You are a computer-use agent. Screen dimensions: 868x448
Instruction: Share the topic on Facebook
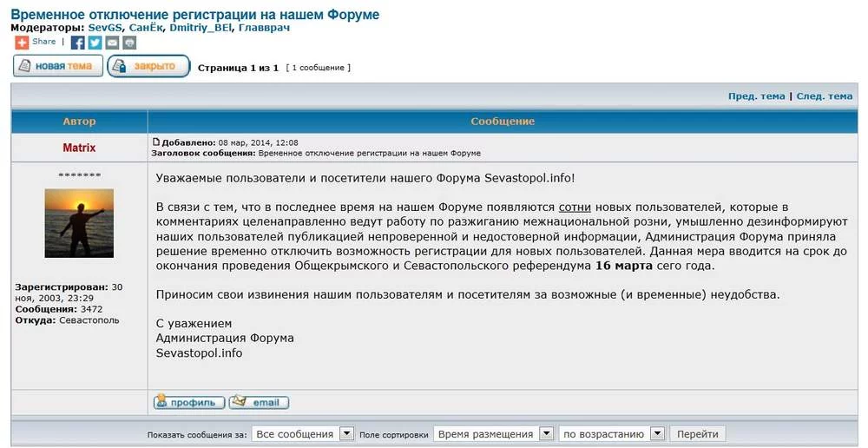tap(78, 43)
